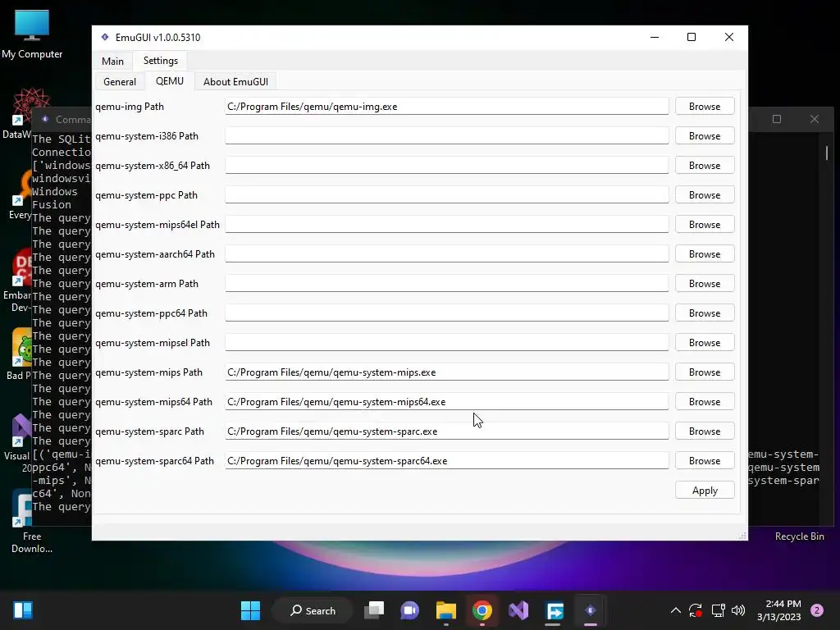
Task: Click the empty qemu-system-ppc Path field
Action: click(447, 194)
